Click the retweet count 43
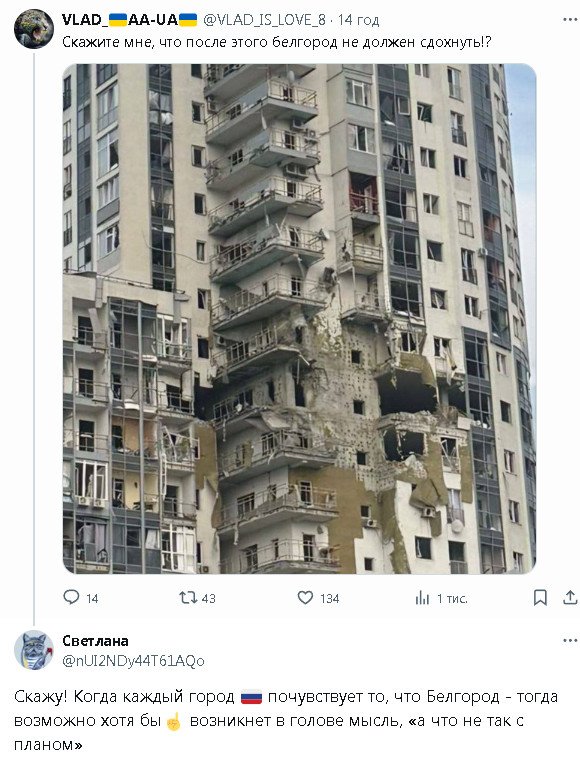 [x=209, y=598]
